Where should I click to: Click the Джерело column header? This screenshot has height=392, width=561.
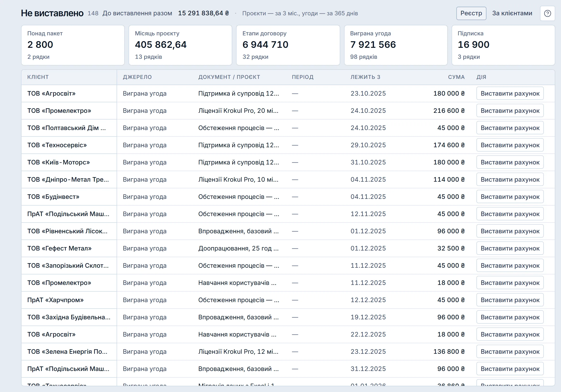click(137, 77)
